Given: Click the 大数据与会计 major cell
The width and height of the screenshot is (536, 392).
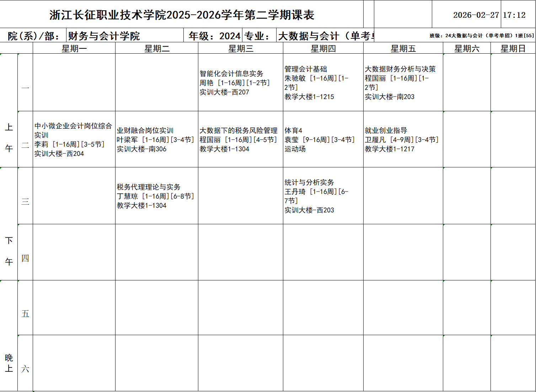Looking at the screenshot, I should click(325, 36).
